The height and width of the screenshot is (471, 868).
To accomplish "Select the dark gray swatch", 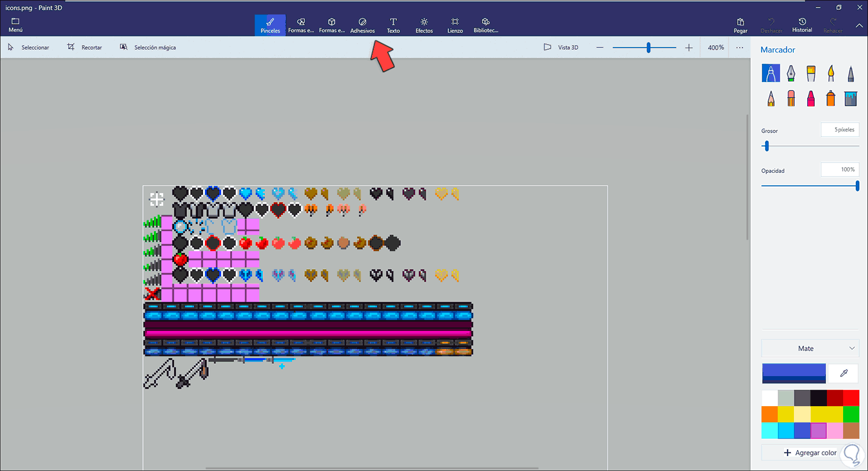I will (x=802, y=398).
